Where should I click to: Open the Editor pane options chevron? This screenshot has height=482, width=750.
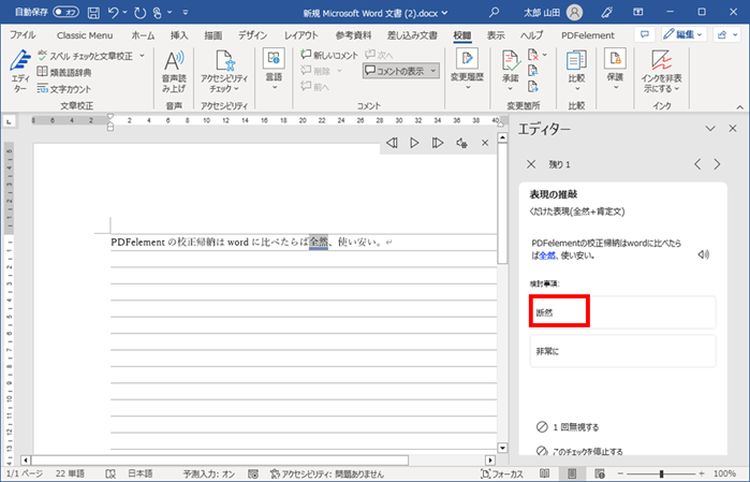click(x=710, y=129)
